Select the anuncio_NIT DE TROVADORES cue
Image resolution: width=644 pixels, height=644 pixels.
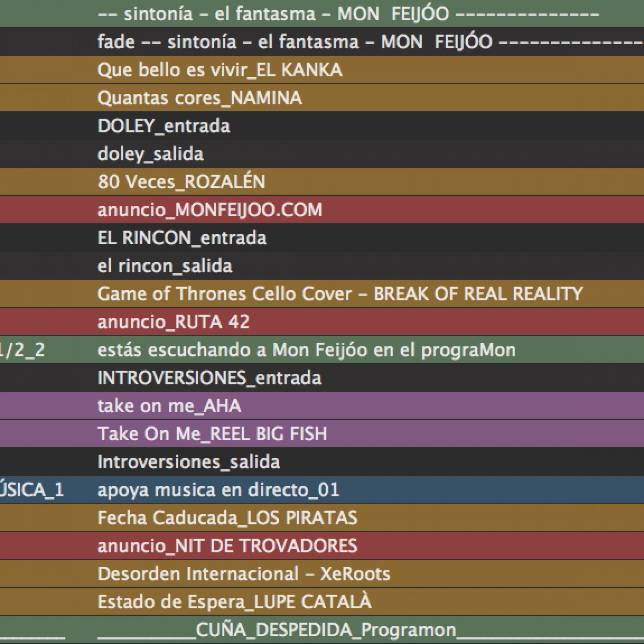pyautogui.click(x=227, y=546)
